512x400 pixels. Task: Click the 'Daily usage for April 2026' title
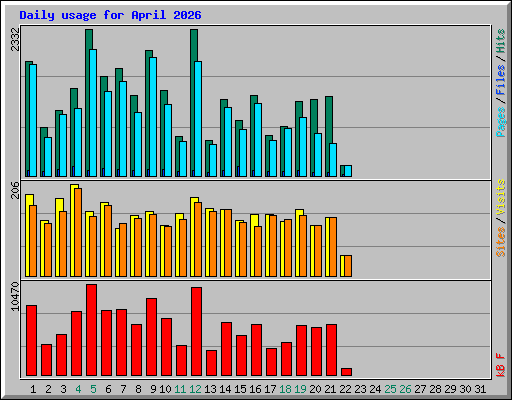110,15
